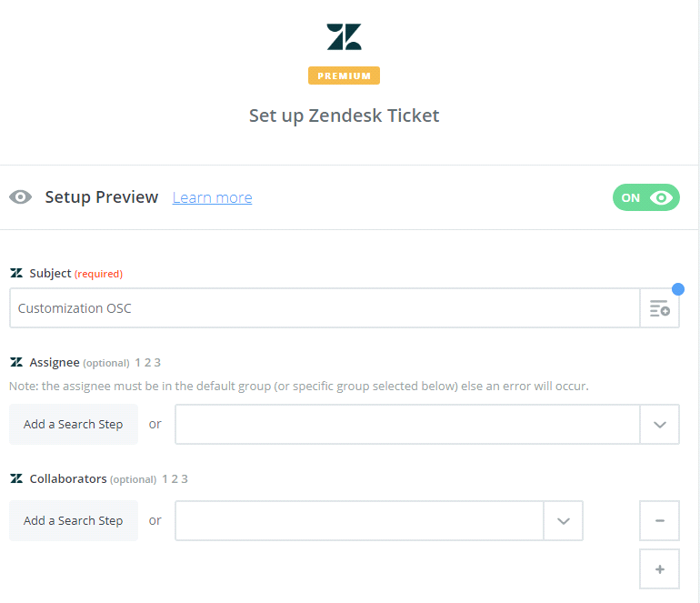The width and height of the screenshot is (700, 603).
Task: Click the PREMIUM badge
Action: (344, 75)
